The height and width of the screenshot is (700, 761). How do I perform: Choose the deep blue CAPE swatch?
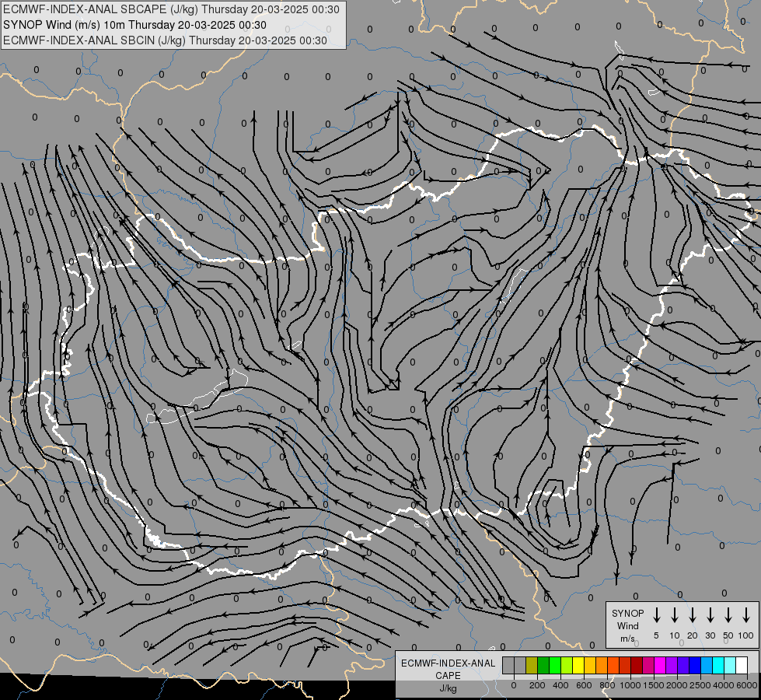tap(694, 665)
